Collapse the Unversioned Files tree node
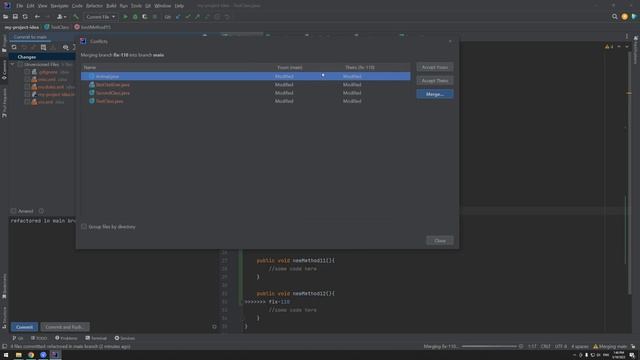Image resolution: width=640 pixels, height=360 pixels. 13,64
